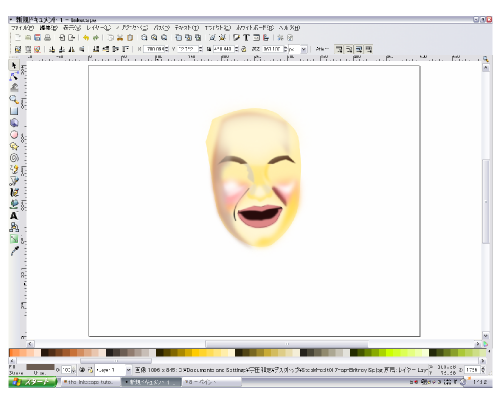This screenshot has height=400, width=500.
Task: Select the Selector arrow tool
Action: click(14, 65)
